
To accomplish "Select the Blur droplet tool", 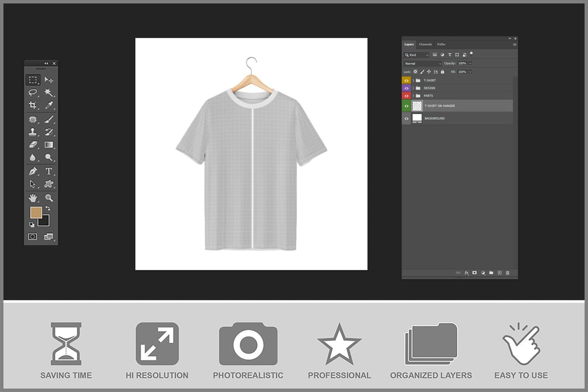I will pyautogui.click(x=33, y=157).
